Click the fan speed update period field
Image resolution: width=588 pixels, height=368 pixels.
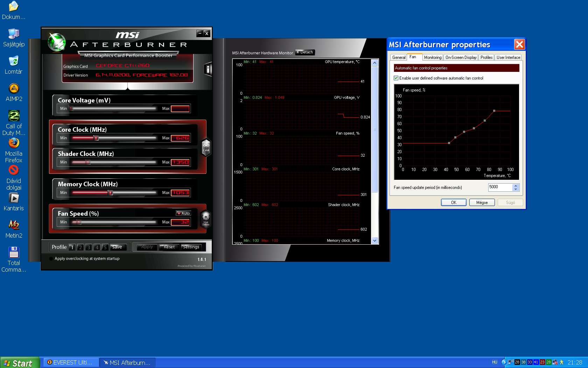[x=500, y=187]
